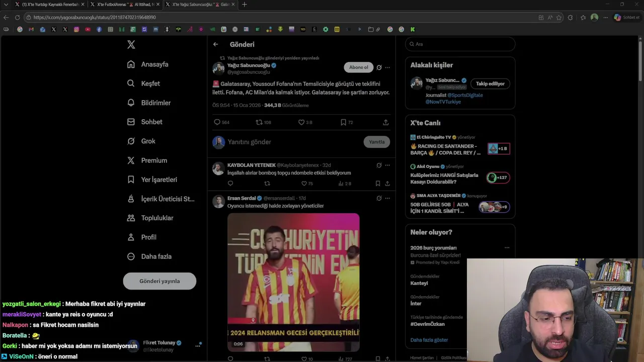The height and width of the screenshot is (362, 644).
Task: Click the Yanıtla button
Action: point(377,142)
